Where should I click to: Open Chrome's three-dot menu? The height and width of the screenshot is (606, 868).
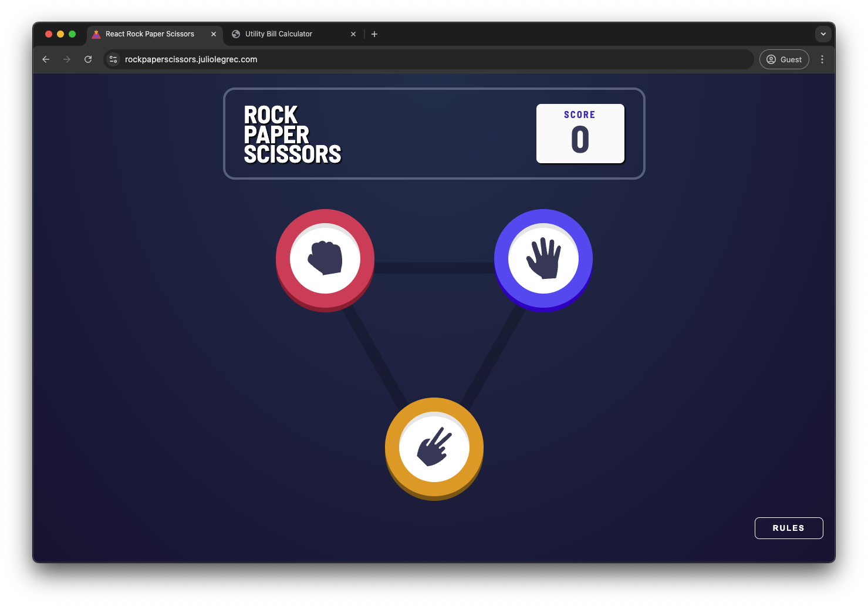822,59
